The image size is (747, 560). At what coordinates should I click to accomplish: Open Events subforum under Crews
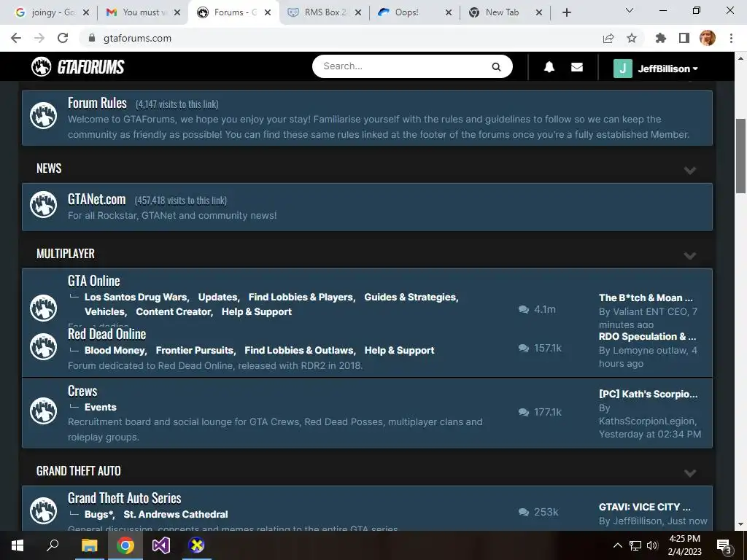(x=101, y=407)
